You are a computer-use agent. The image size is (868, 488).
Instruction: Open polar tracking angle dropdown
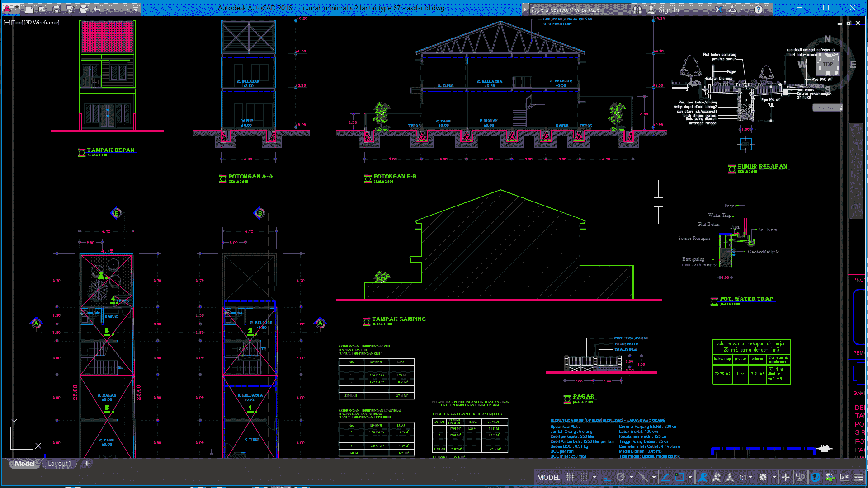click(632, 477)
